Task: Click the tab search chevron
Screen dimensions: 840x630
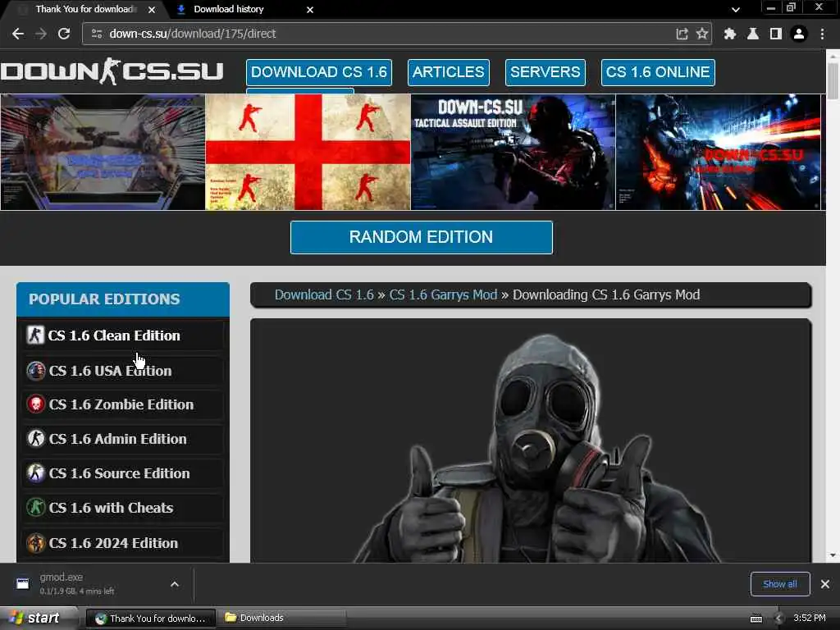Action: [736, 9]
